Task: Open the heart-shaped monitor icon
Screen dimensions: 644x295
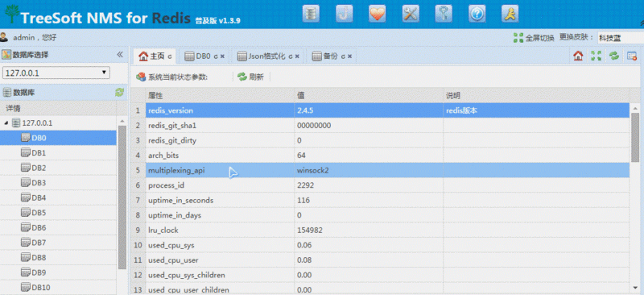Action: point(377,14)
